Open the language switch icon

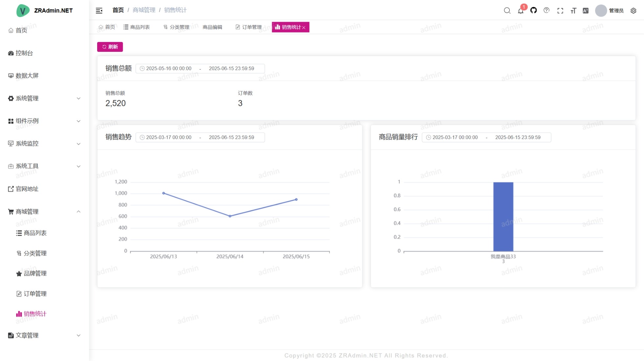(586, 10)
